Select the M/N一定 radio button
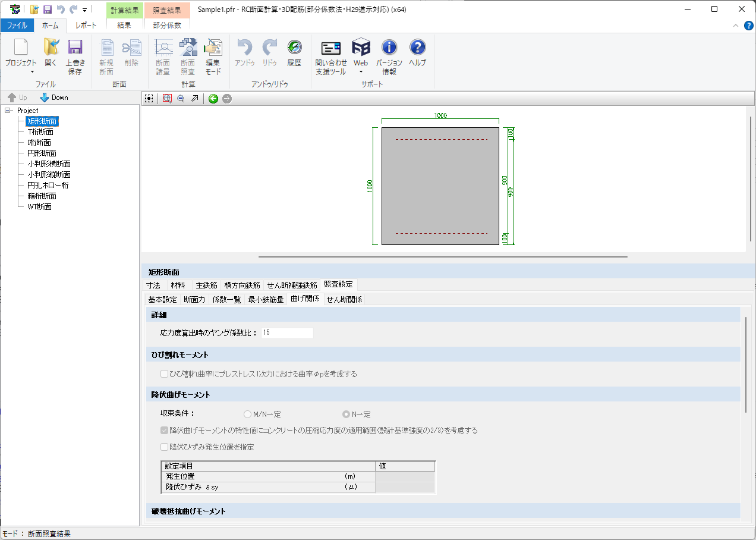The height and width of the screenshot is (540, 756). (x=248, y=415)
